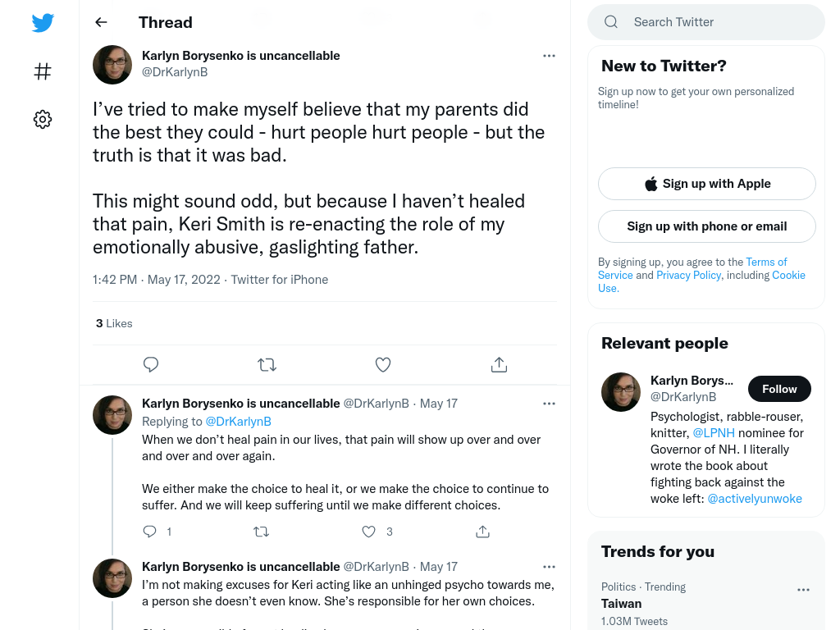This screenshot has height=630, width=840.
Task: Click the Search Twitter field
Action: pos(706,22)
